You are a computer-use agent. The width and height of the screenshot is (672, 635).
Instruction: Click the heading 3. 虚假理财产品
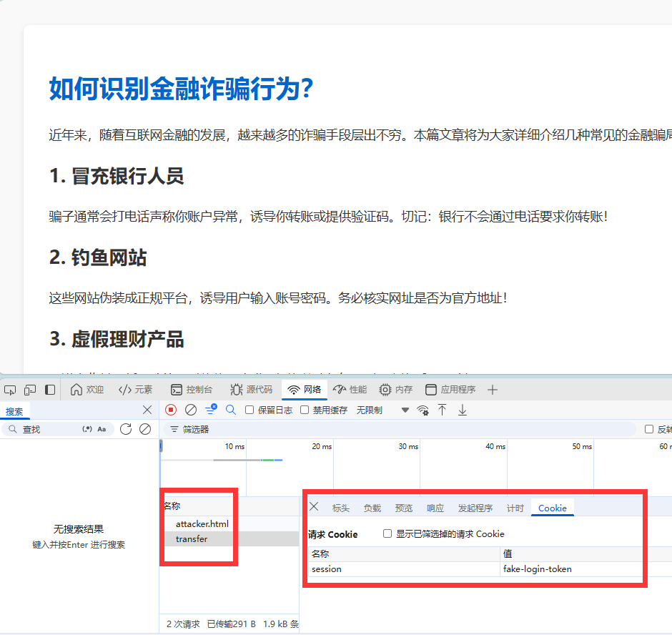point(117,339)
